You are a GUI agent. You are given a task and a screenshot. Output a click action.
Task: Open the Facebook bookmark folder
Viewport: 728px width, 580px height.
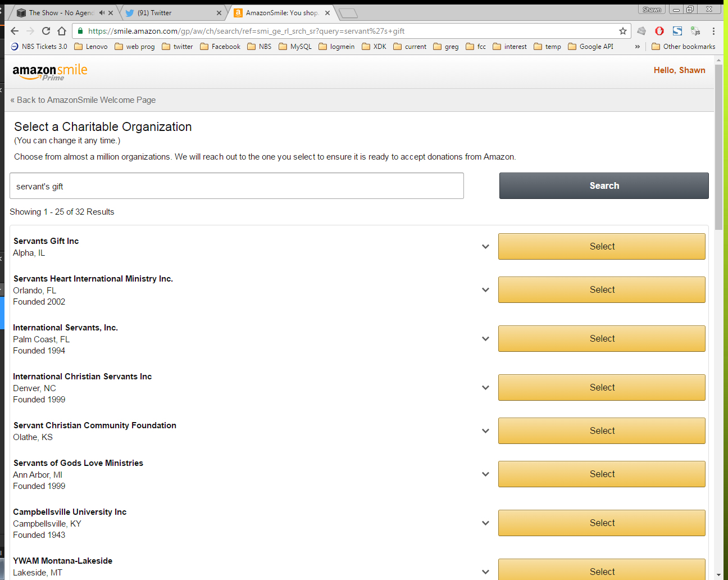point(220,47)
